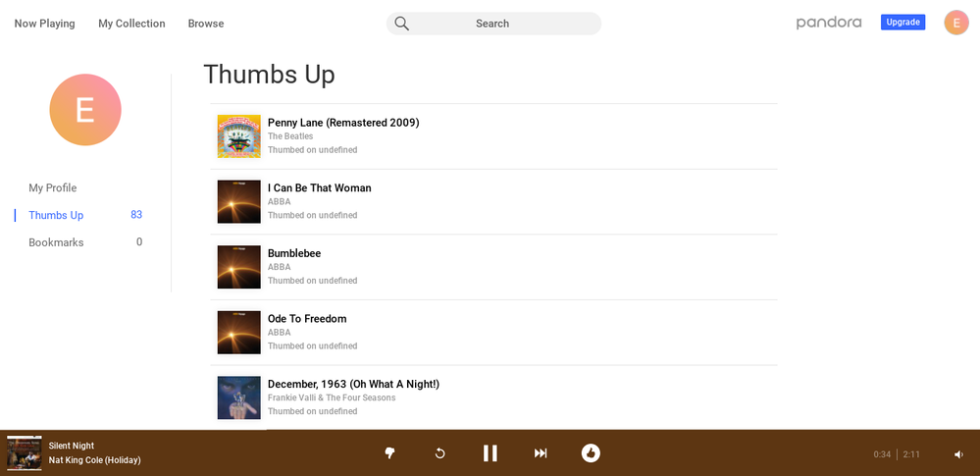
Task: Toggle thumbs up on Silent Night
Action: (591, 452)
